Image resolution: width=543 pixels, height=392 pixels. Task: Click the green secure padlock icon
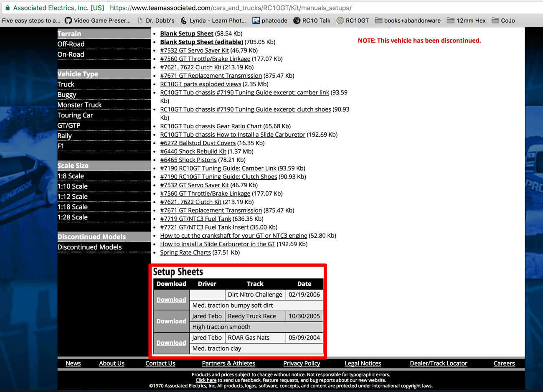coord(8,8)
